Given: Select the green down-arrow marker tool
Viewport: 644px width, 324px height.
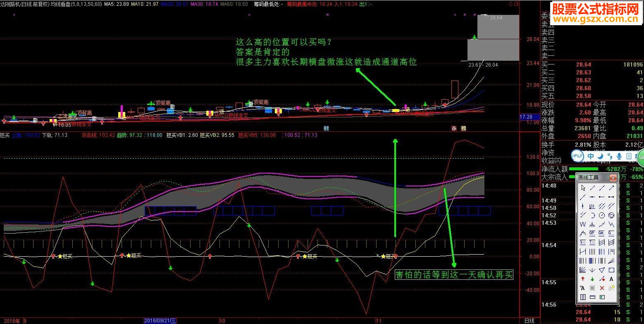Looking at the screenshot, I should pyautogui.click(x=592, y=279).
